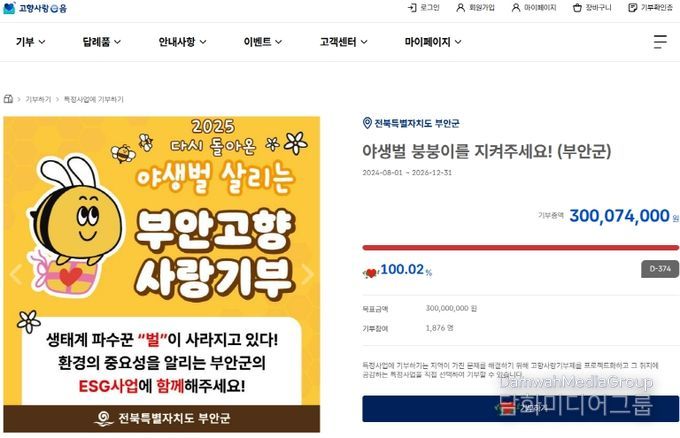Open 마이페이지 in the top bar

click(x=534, y=8)
